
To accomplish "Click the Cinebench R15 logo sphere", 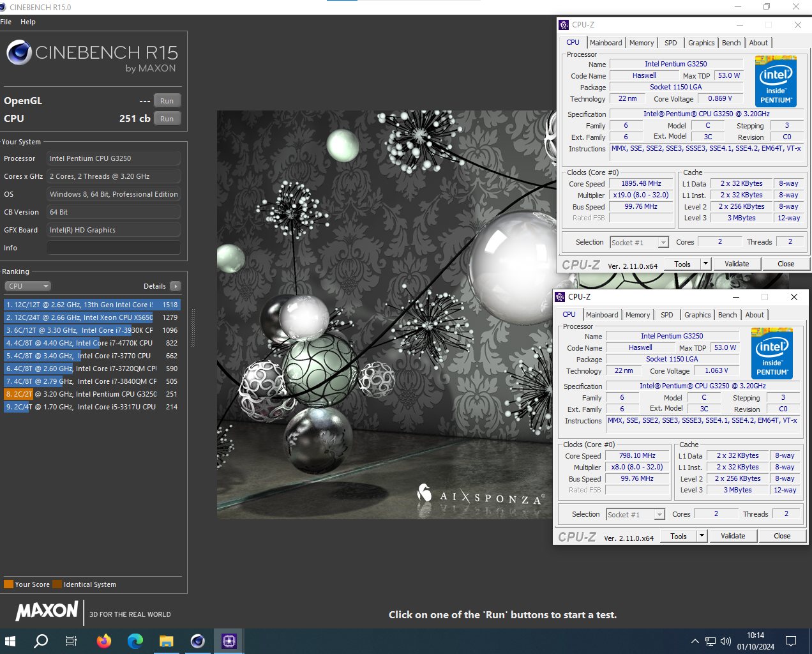I will pyautogui.click(x=19, y=52).
